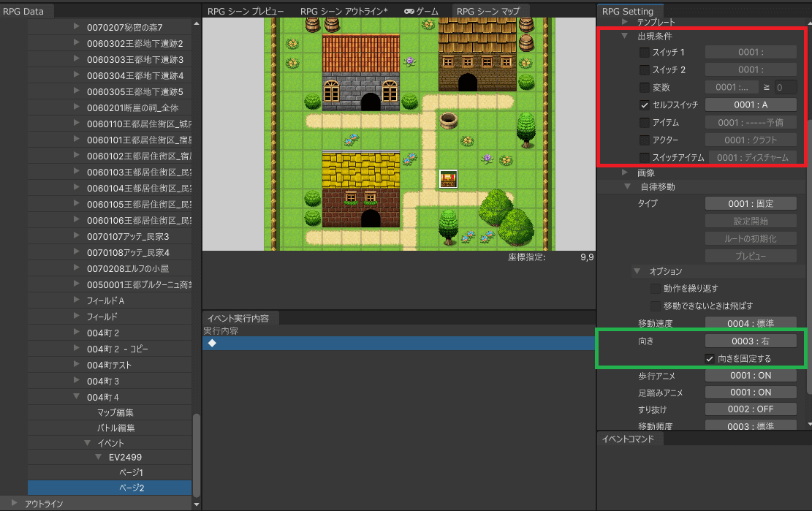Select the diamond marker in 実行内容 list
812x511 pixels.
click(212, 343)
